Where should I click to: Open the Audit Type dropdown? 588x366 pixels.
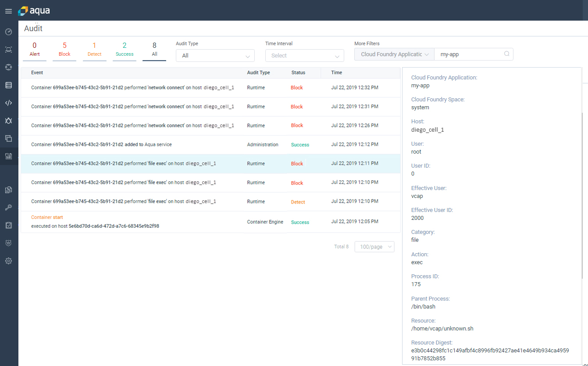point(215,56)
